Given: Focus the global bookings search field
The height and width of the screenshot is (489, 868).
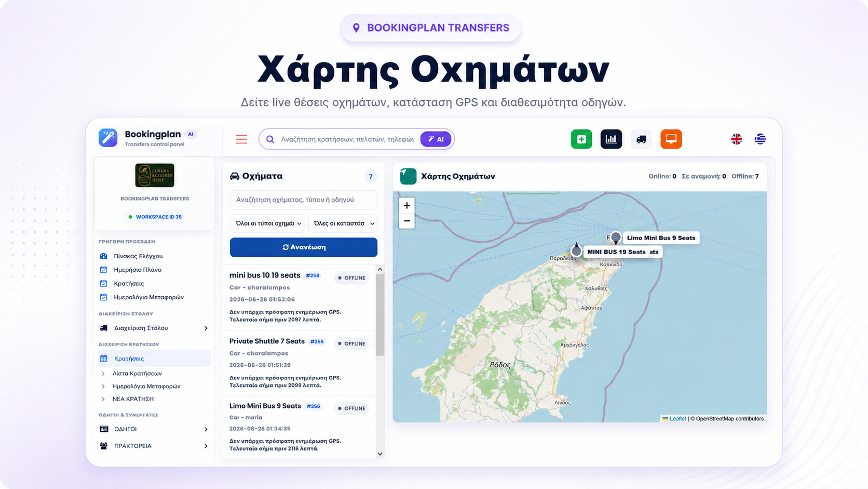Looking at the screenshot, I should pos(347,139).
